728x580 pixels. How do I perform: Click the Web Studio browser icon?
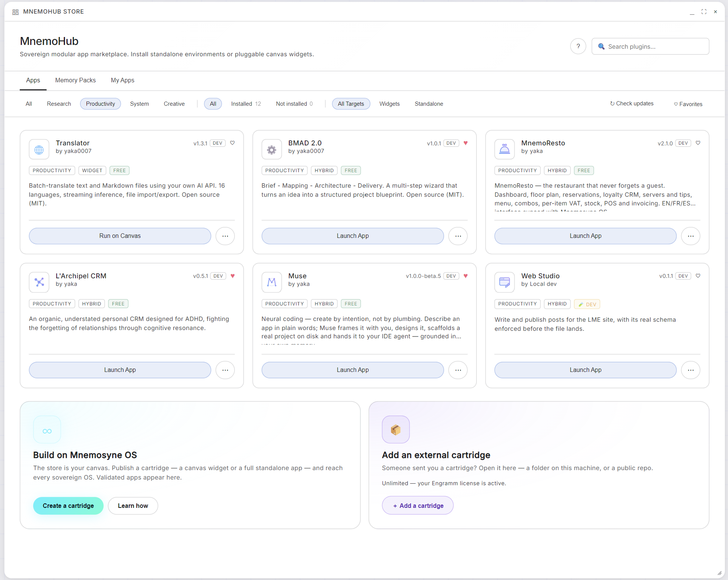[x=504, y=282]
